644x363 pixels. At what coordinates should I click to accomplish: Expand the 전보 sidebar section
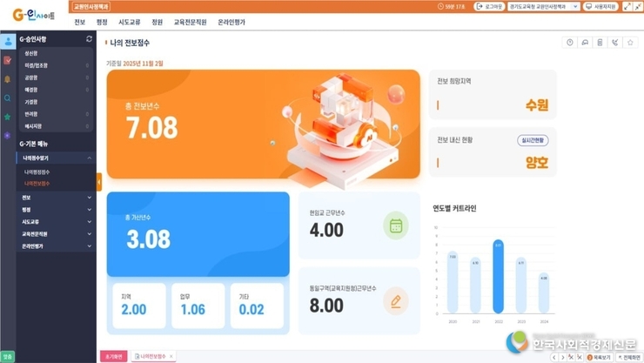[57, 198]
